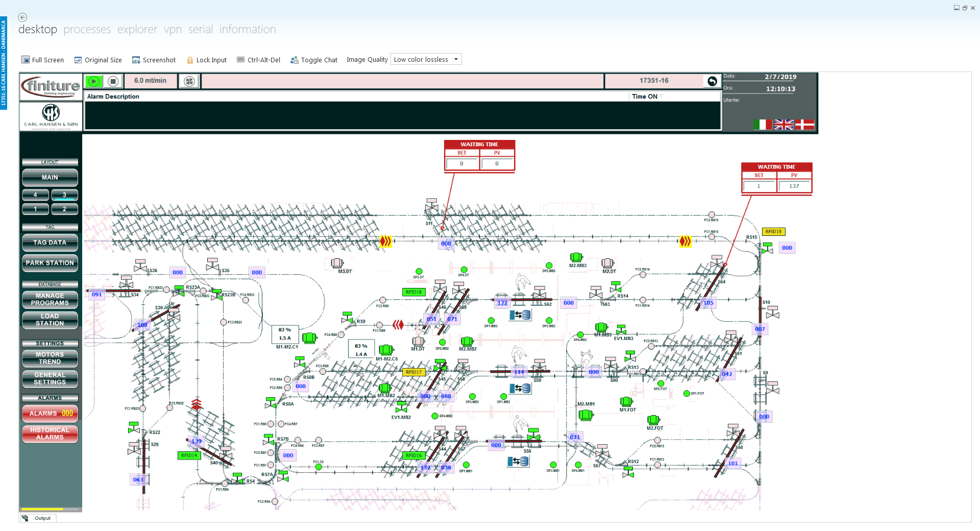Toggle Lock Input option
The width and height of the screenshot is (980, 531).
point(207,60)
